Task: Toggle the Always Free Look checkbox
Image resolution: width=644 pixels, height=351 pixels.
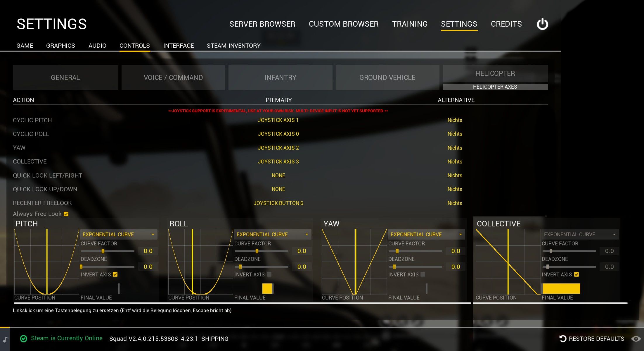Action: point(66,214)
